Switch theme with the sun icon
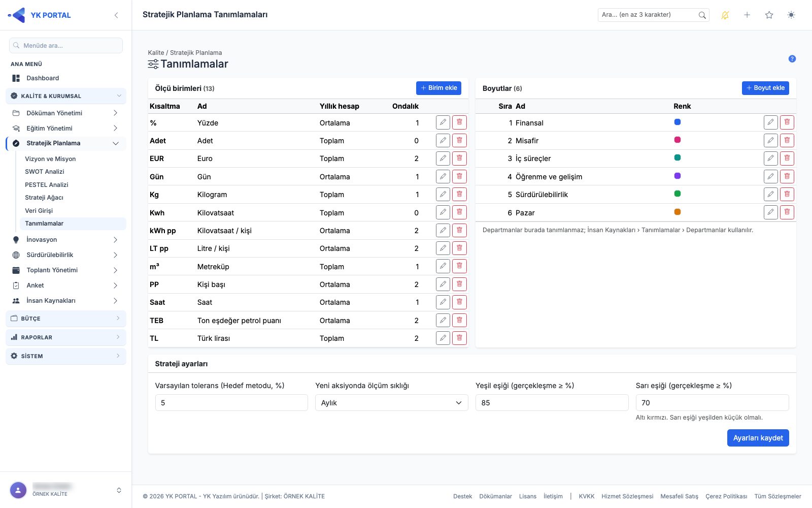 tap(791, 15)
